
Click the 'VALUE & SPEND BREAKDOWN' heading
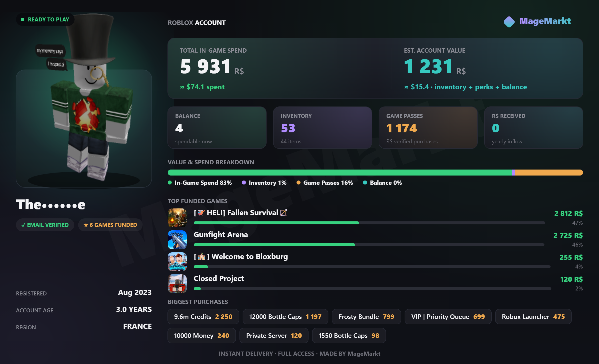tap(211, 162)
